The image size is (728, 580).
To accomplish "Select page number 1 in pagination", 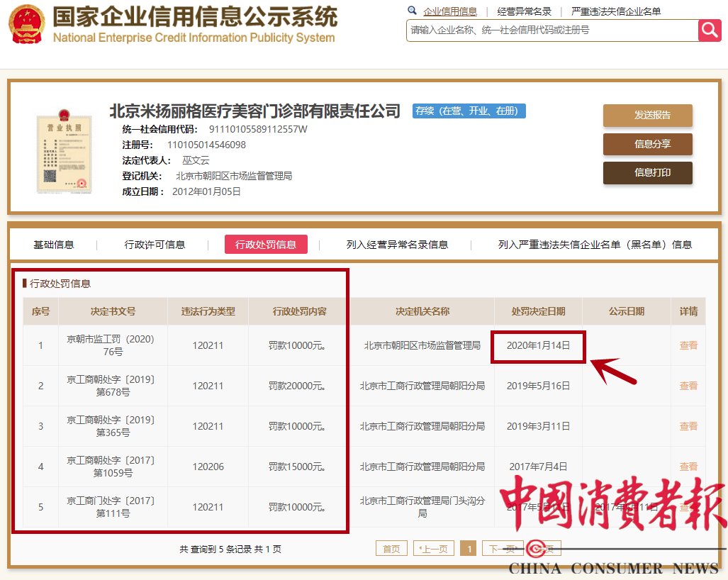I will click(x=468, y=548).
